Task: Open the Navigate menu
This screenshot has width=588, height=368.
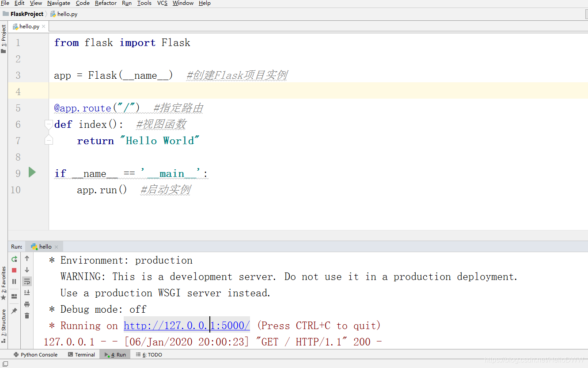Action: pyautogui.click(x=59, y=3)
